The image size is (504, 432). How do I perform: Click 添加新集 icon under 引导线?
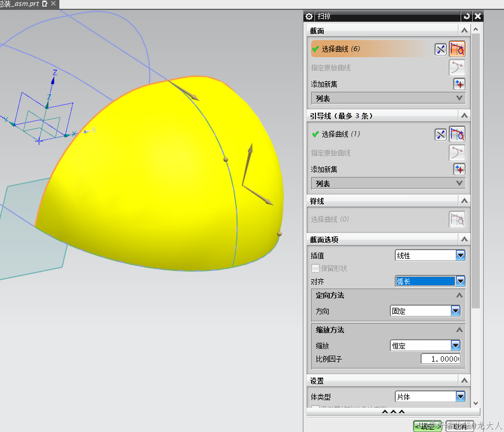(459, 169)
